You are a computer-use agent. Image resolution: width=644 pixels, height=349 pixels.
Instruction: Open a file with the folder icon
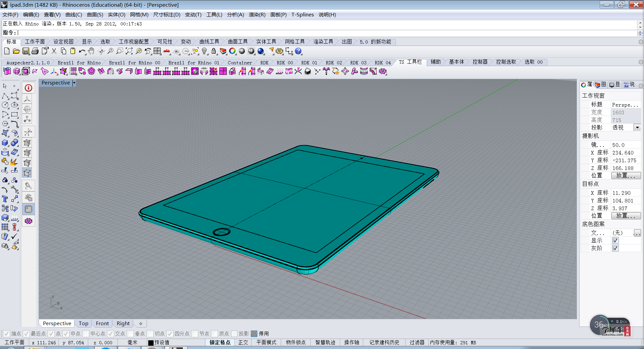[x=16, y=51]
